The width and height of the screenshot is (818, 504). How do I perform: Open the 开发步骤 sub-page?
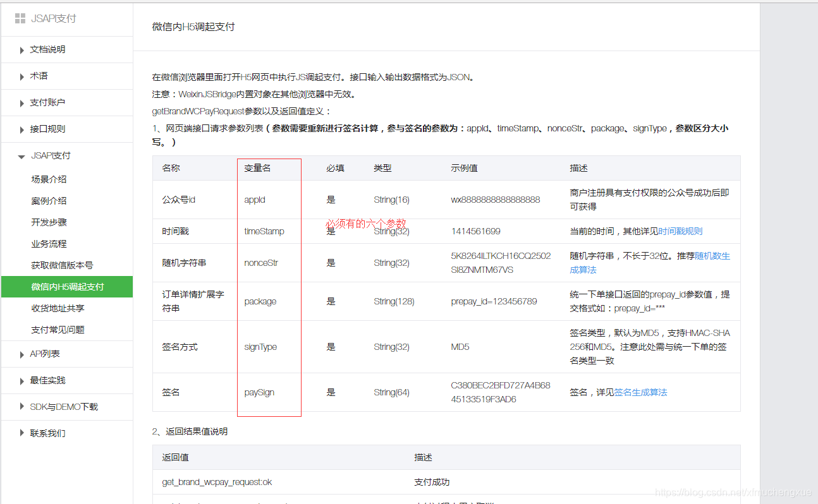[49, 222]
